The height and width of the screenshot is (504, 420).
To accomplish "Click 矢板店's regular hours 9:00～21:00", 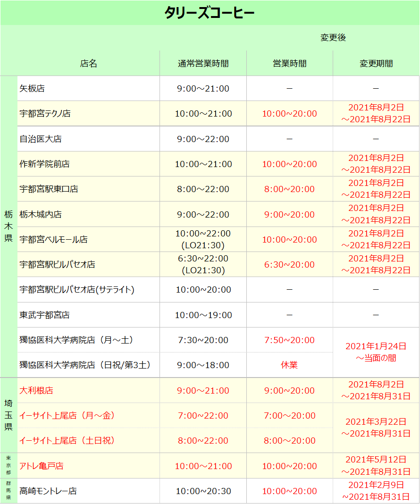I will 203,88.
